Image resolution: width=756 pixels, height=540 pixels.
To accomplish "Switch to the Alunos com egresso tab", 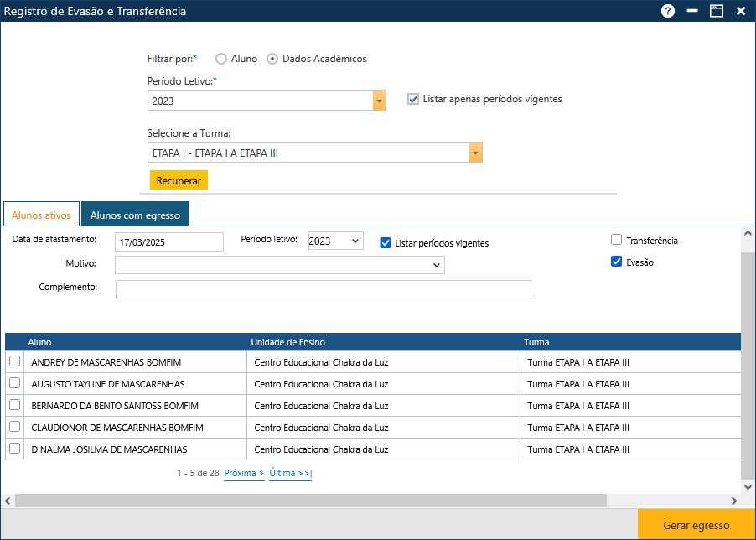I will coord(134,214).
